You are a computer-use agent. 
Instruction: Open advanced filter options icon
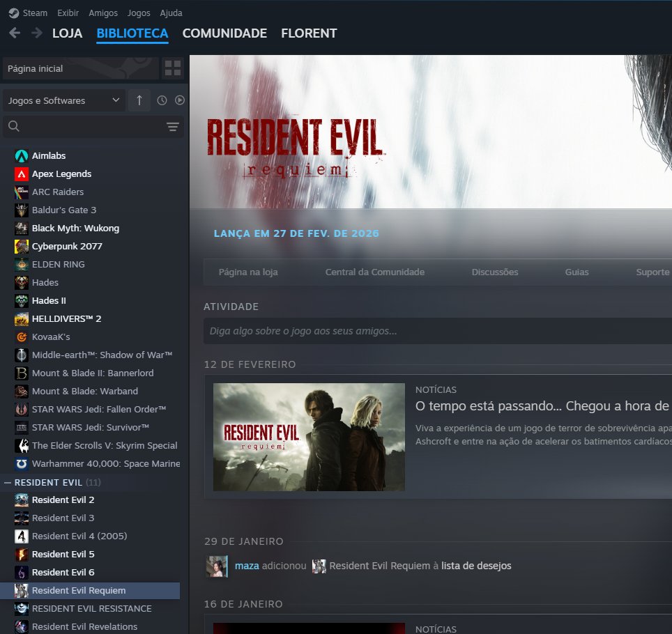click(x=173, y=127)
